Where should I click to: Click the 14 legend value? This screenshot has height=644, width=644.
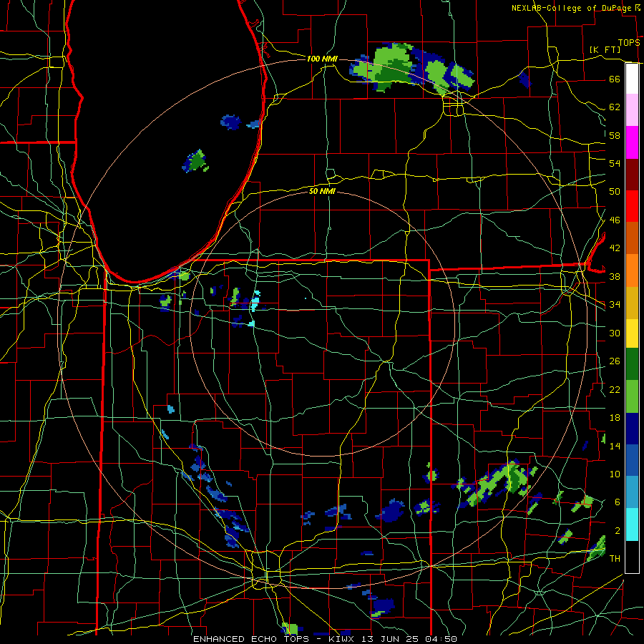click(x=615, y=446)
